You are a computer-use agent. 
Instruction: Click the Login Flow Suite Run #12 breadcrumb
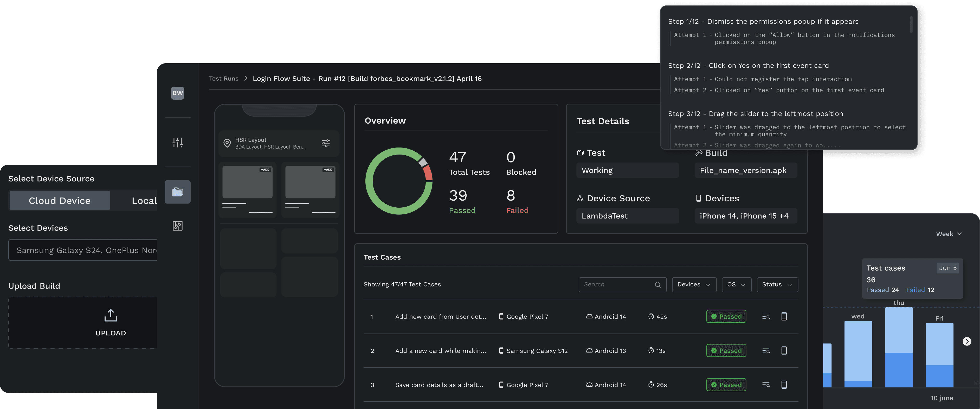point(367,78)
